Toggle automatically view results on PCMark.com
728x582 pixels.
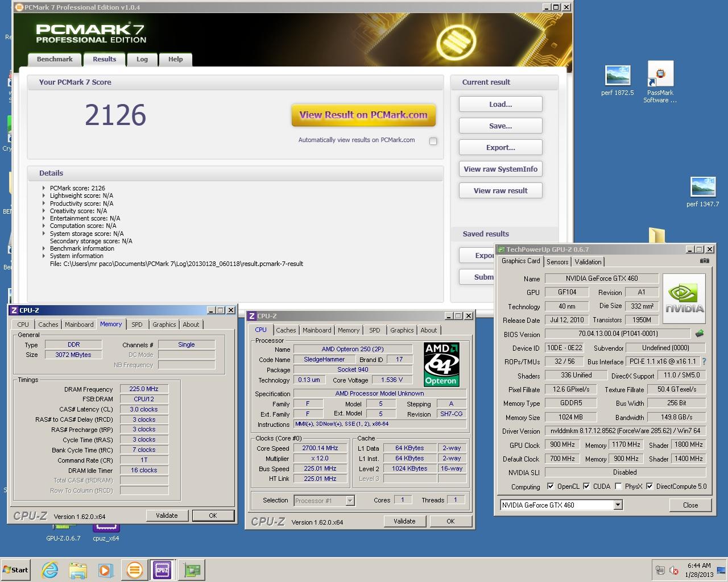pos(433,141)
